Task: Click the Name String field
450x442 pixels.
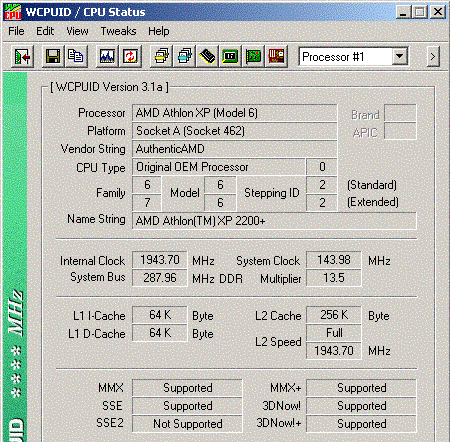Action: point(274,221)
